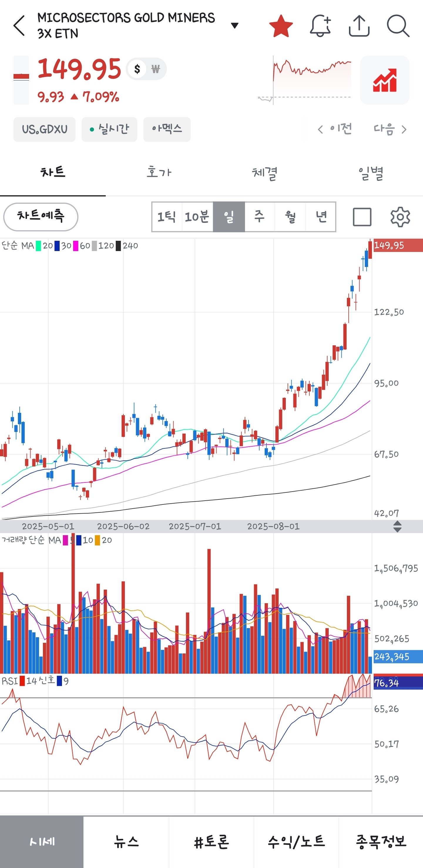423x868 pixels.
Task: Select the 년 yearly chart interval
Action: (320, 217)
